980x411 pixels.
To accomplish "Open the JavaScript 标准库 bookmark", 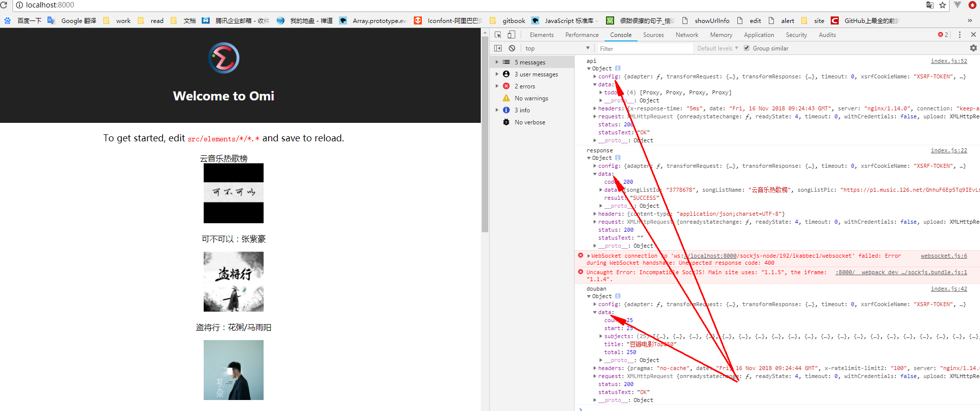I will (565, 20).
